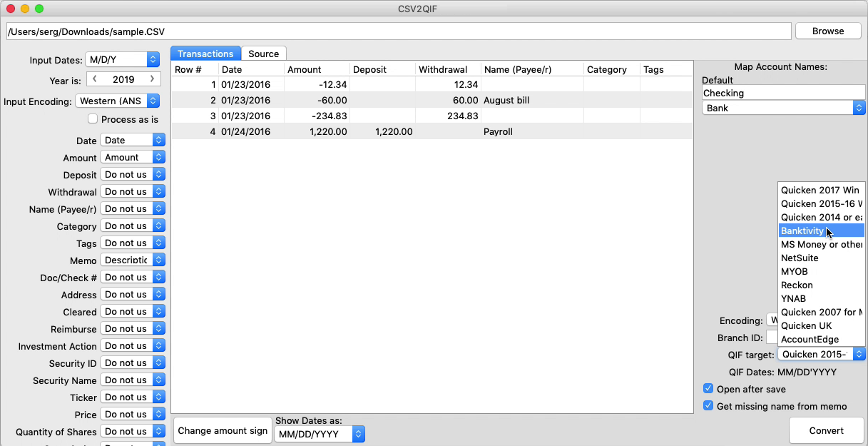Open the Date mapping dropdown
Image resolution: width=868 pixels, height=446 pixels.
click(133, 141)
